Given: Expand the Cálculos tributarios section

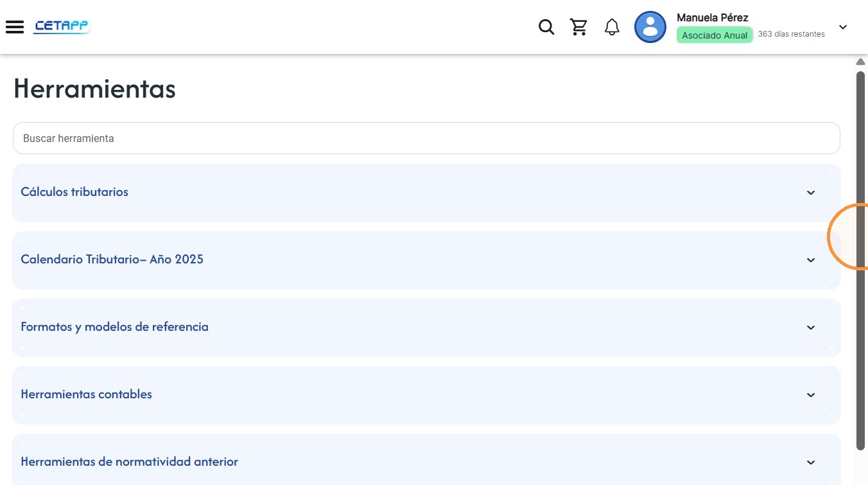Looking at the screenshot, I should coord(426,193).
